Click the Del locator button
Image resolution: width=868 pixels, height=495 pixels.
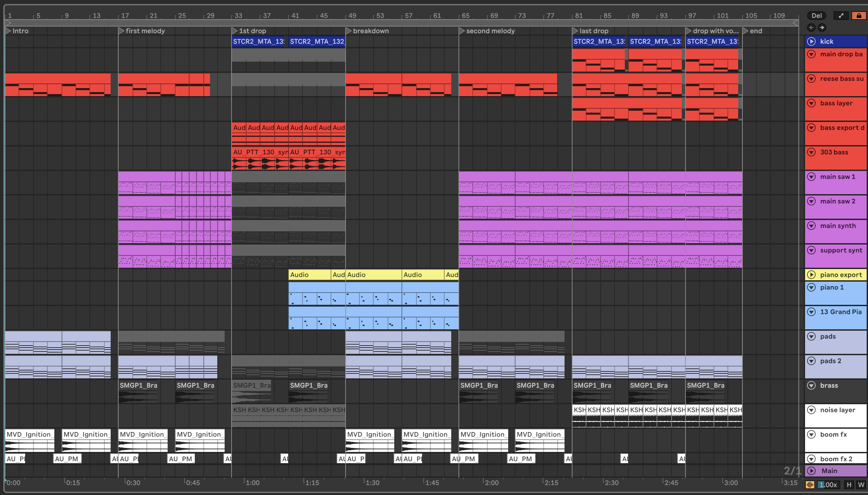point(817,16)
